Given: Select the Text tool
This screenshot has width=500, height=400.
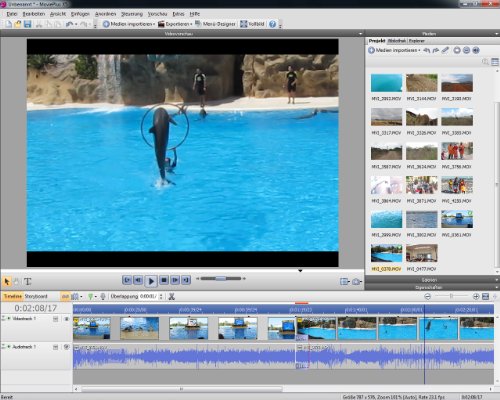Looking at the screenshot, I should (x=28, y=282).
